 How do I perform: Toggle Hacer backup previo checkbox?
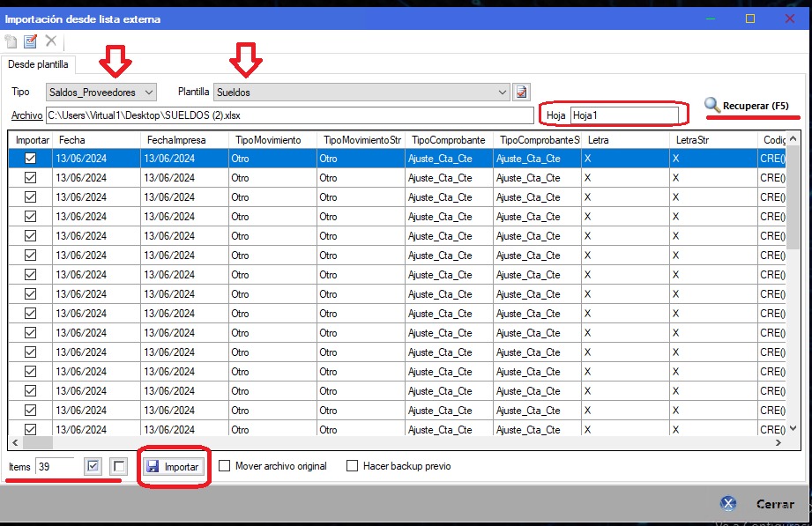pyautogui.click(x=353, y=466)
